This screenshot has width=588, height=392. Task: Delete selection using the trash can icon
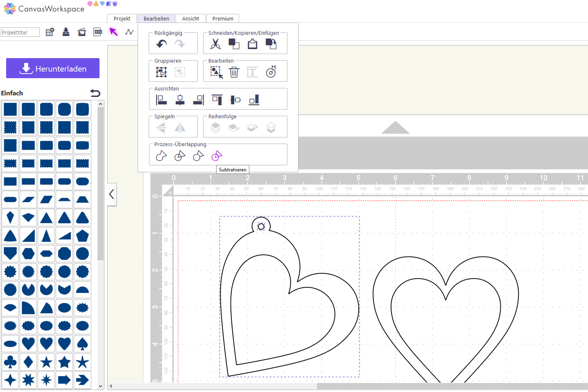click(x=234, y=72)
